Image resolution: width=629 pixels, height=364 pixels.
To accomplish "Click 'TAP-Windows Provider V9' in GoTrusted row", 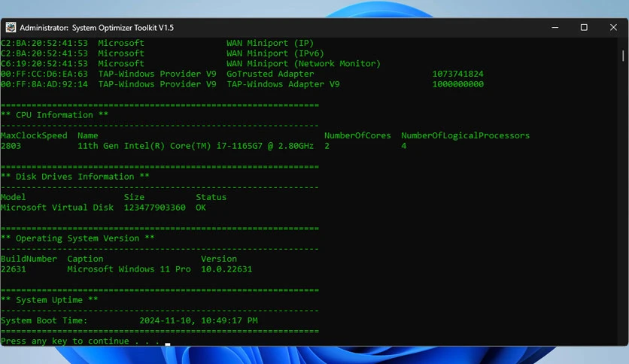I will (x=156, y=74).
